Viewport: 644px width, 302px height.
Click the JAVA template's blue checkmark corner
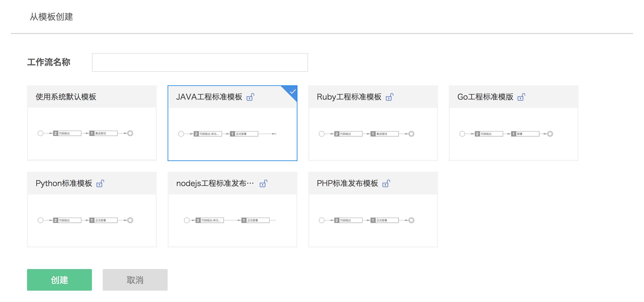[292, 92]
